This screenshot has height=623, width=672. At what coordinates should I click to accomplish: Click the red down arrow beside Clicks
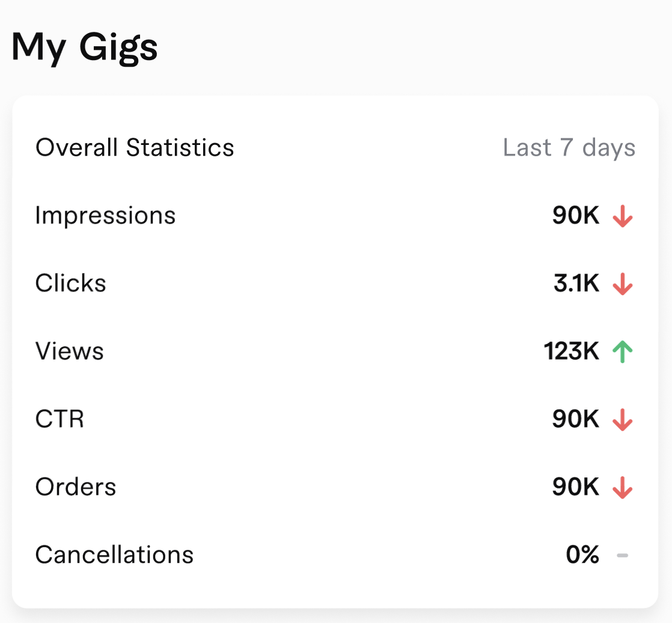click(x=622, y=284)
